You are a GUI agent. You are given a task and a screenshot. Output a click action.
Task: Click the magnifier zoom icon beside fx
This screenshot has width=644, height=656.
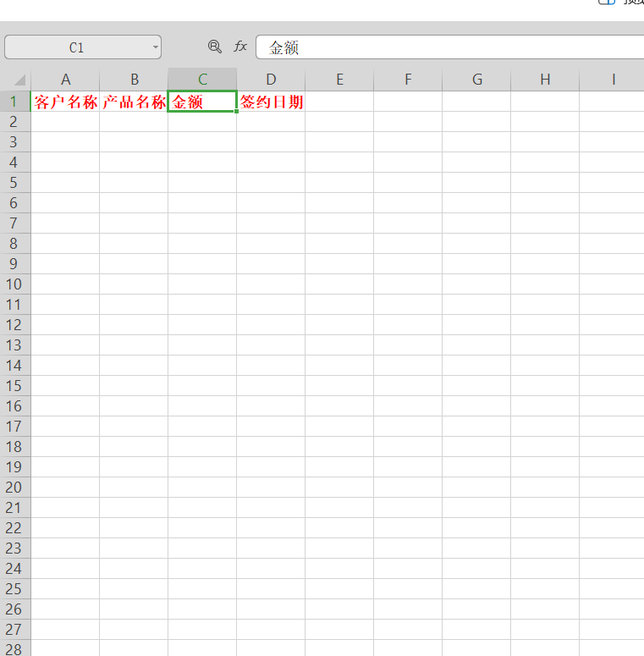click(x=215, y=47)
